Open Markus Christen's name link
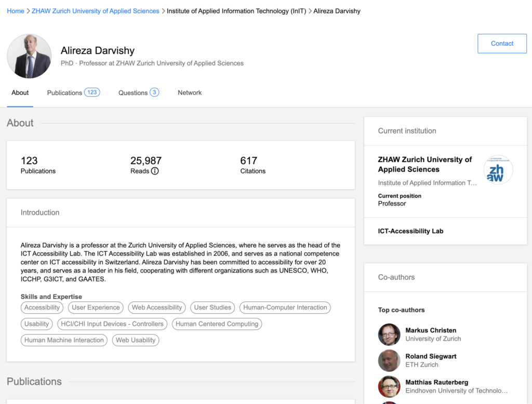 (431, 330)
